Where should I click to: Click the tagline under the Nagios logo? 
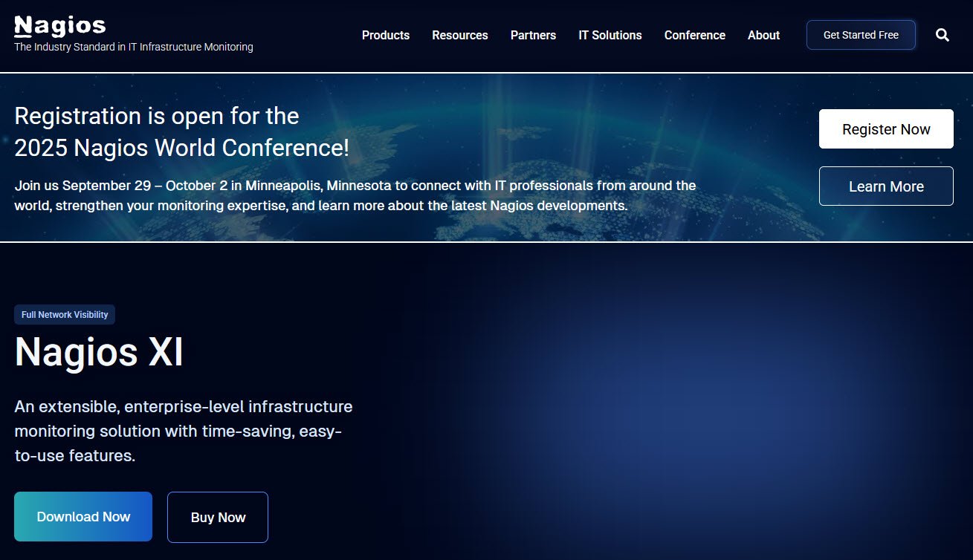pos(134,47)
